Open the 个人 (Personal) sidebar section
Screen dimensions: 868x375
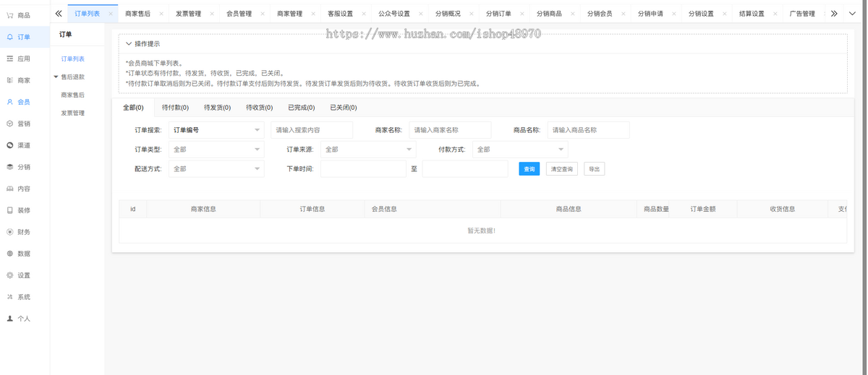[24, 319]
